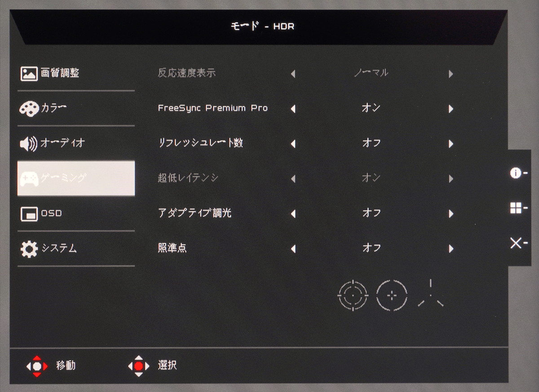Change 照準点 setting with right arrow

tap(451, 248)
